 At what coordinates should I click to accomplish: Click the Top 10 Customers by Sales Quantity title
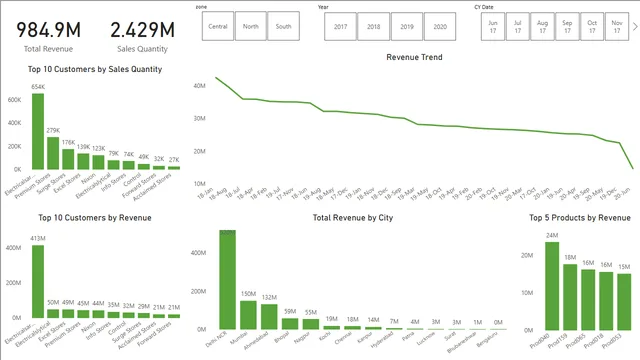(x=95, y=69)
